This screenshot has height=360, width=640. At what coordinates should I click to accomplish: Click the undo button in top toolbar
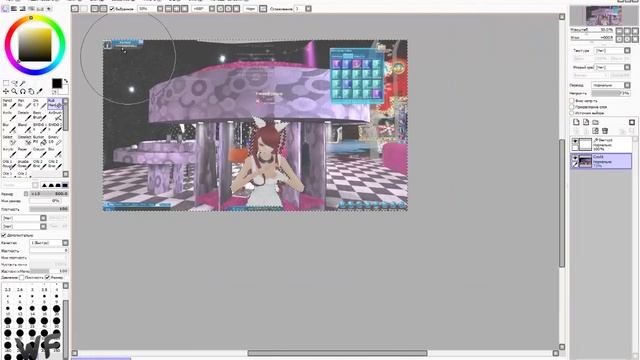[x=74, y=9]
